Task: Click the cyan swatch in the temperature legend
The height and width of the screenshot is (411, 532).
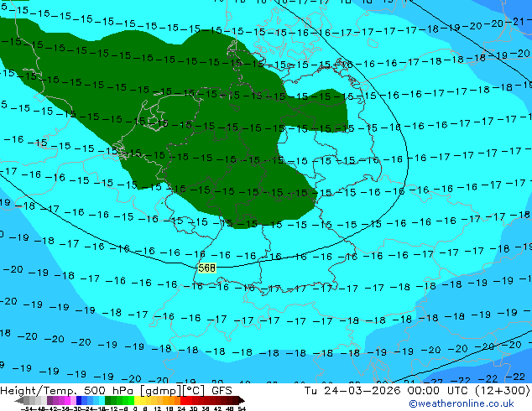Action: pyautogui.click(x=102, y=400)
